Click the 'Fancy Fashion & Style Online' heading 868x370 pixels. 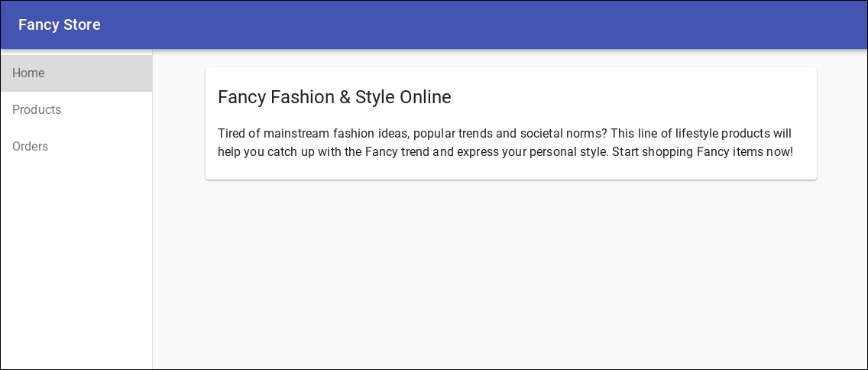pos(334,97)
